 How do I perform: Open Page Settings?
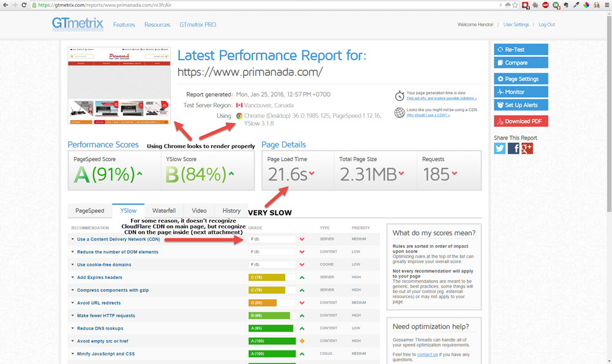pos(521,79)
